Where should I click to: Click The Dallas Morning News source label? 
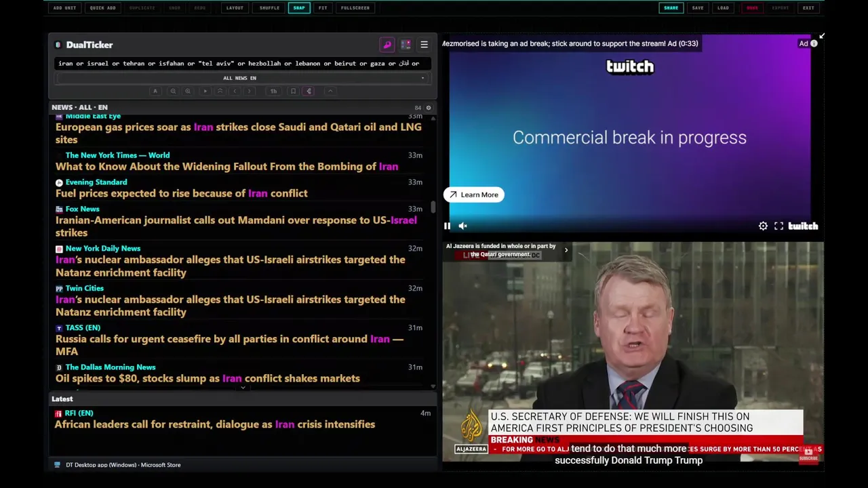coord(111,367)
